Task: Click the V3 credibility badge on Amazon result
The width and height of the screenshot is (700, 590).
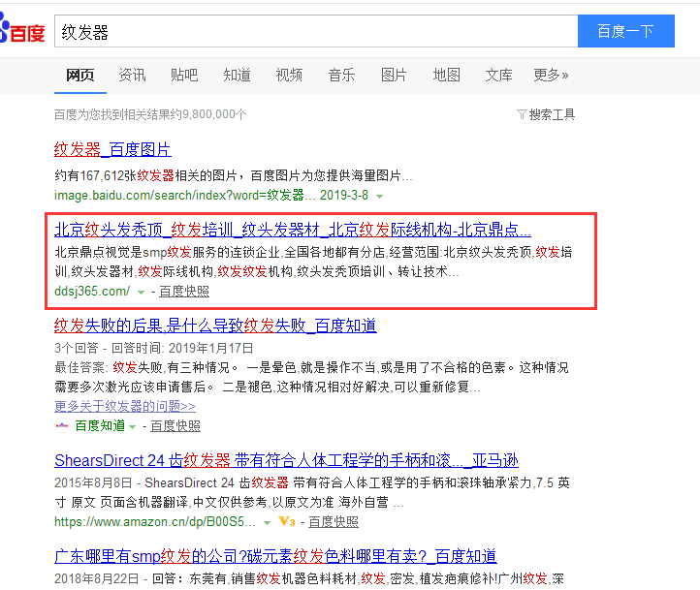Action: (286, 522)
